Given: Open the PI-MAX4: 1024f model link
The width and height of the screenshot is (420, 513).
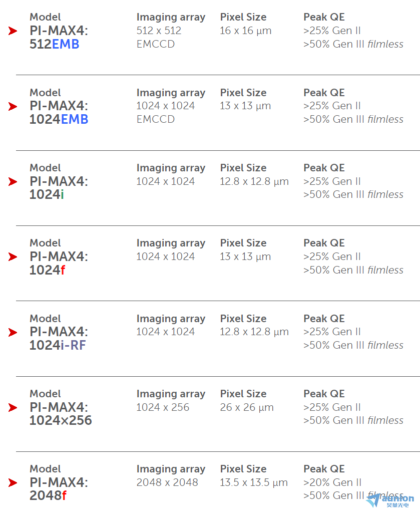Looking at the screenshot, I should click(59, 264).
